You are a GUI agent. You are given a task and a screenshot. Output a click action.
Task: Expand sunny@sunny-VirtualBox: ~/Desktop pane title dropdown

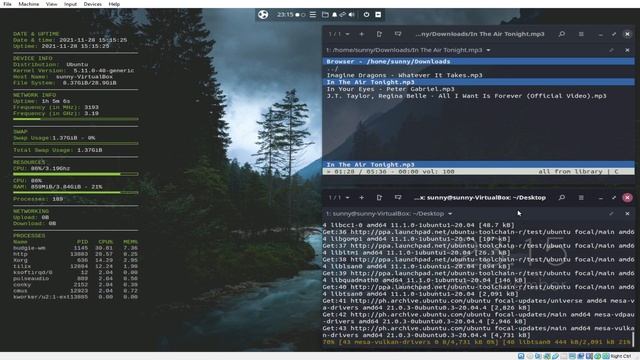click(x=450, y=214)
